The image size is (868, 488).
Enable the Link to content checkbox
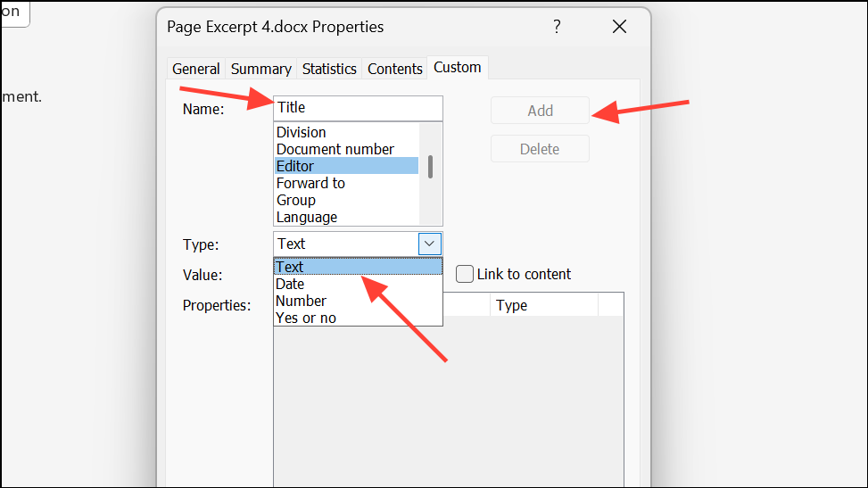(465, 274)
